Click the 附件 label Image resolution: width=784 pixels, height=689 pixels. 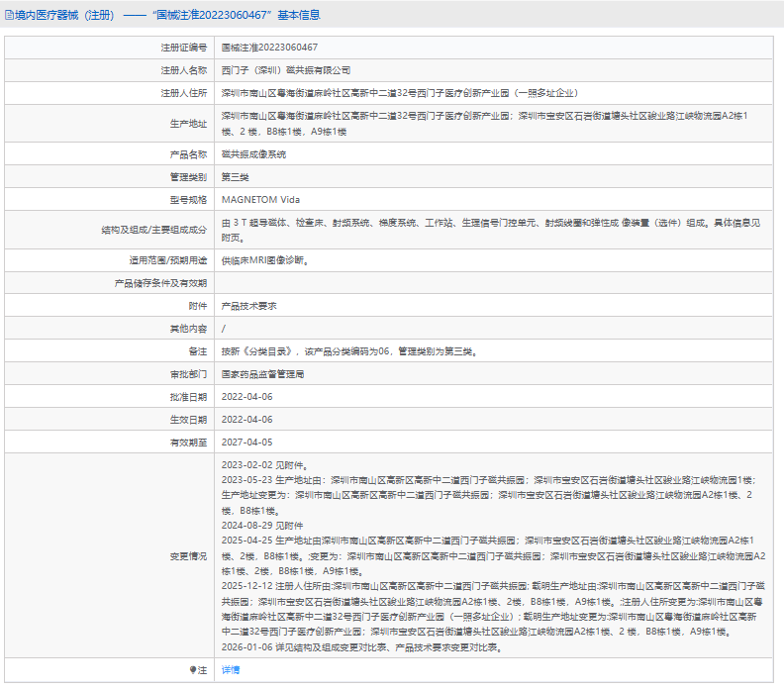pyautogui.click(x=198, y=306)
